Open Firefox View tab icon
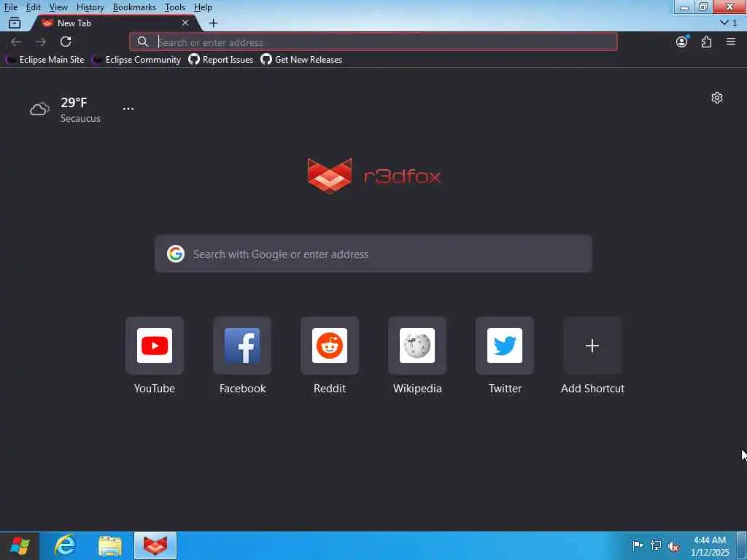 [15, 23]
